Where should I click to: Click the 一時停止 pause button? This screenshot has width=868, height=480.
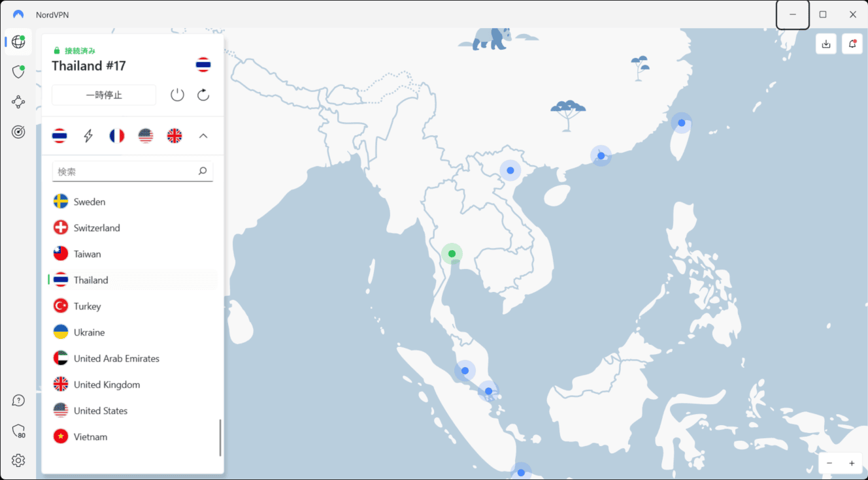pos(104,95)
